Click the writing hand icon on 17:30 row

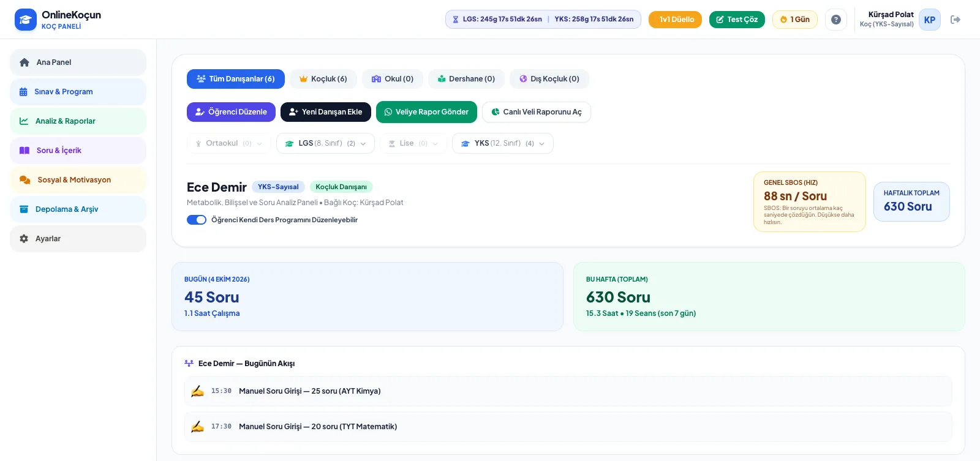pos(197,427)
